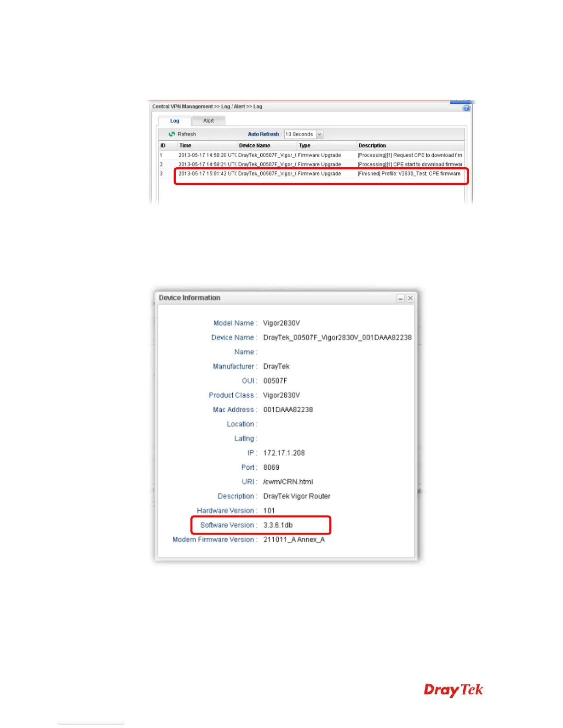This screenshot has width=563, height=728.
Task: Select log row with time 14:58:20
Action: coord(311,155)
